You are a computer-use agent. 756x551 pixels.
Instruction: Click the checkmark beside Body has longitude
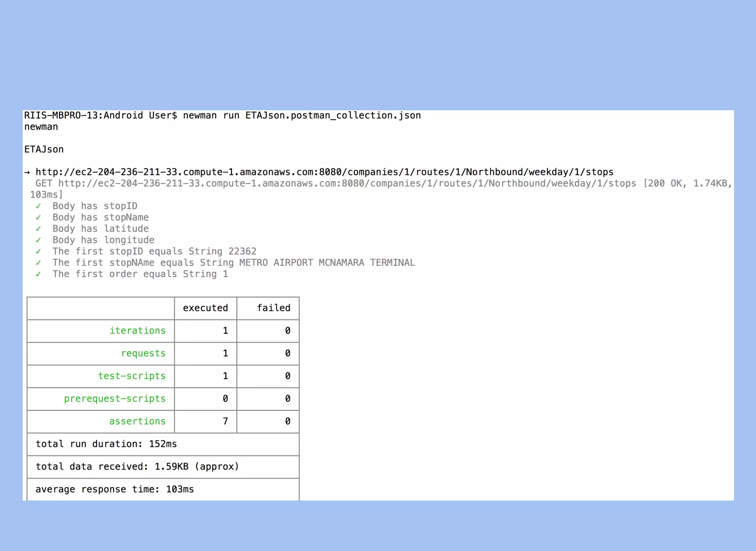(38, 240)
